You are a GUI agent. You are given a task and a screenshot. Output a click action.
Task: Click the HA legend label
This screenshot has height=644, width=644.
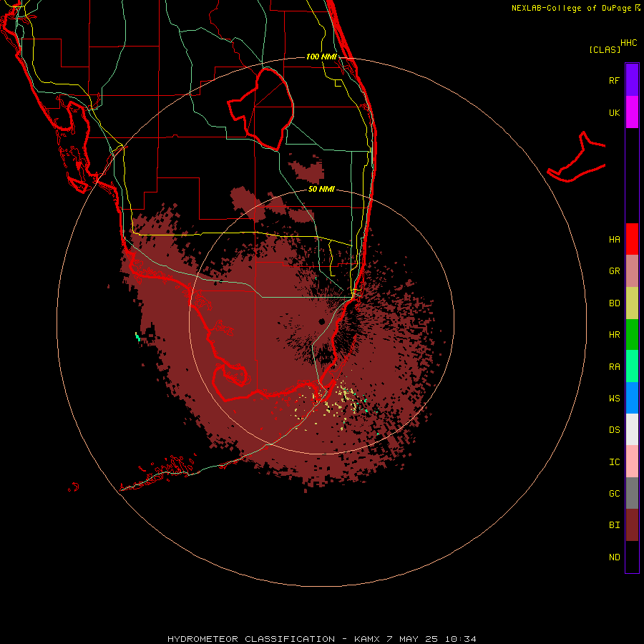(614, 239)
